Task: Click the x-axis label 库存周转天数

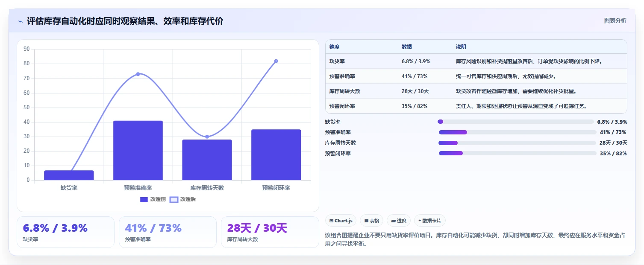Action: (207, 188)
